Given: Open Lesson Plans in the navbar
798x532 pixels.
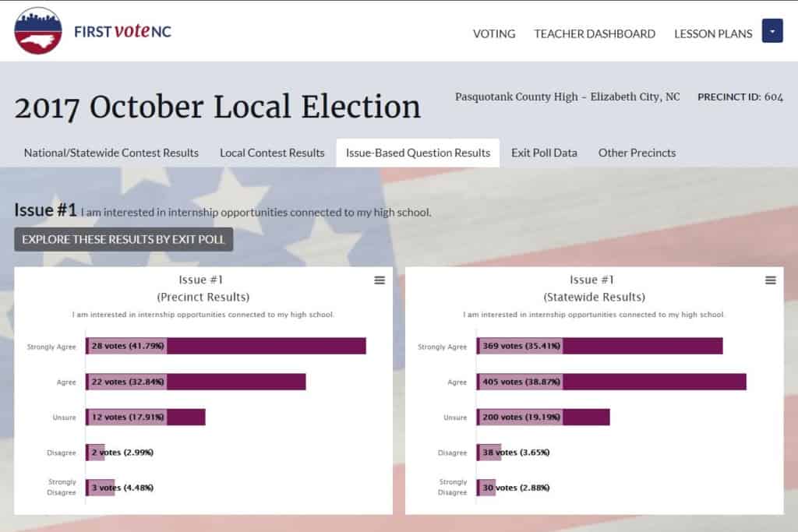Looking at the screenshot, I should pos(713,33).
